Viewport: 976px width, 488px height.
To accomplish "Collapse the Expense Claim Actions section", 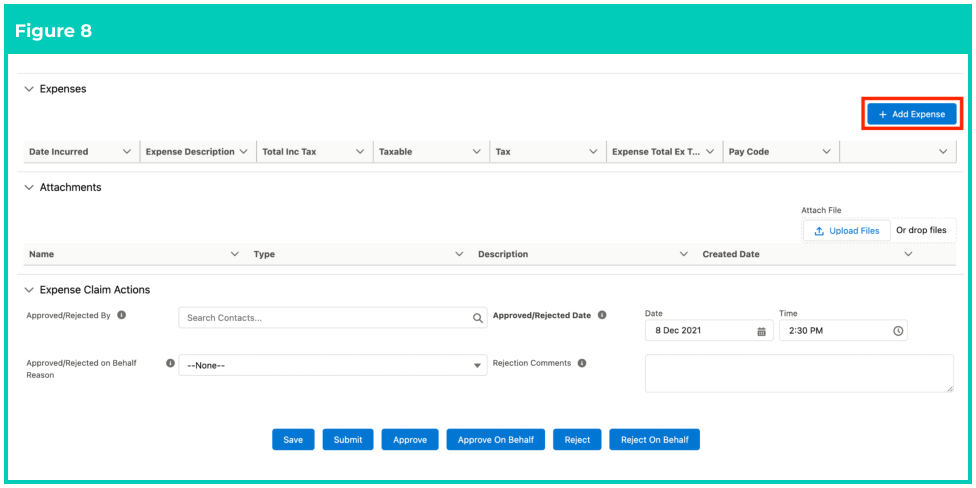I will point(29,290).
